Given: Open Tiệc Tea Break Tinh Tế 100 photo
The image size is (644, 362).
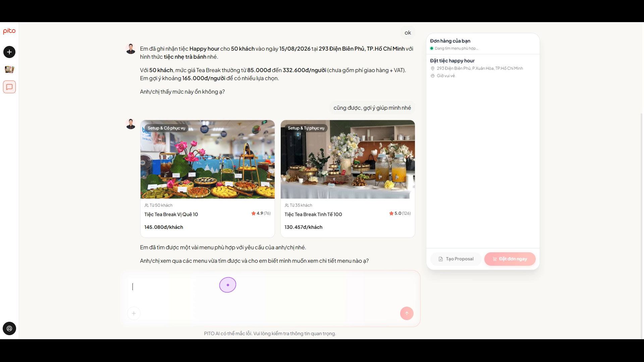Looking at the screenshot, I should pos(348,159).
